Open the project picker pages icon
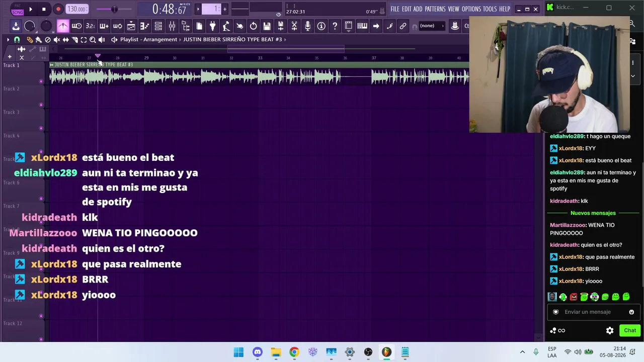 point(199,26)
